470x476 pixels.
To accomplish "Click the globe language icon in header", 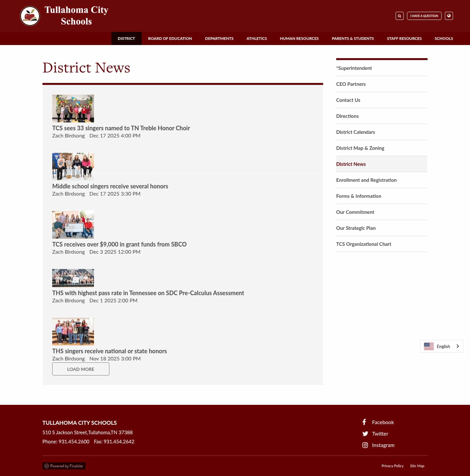I will tap(449, 16).
